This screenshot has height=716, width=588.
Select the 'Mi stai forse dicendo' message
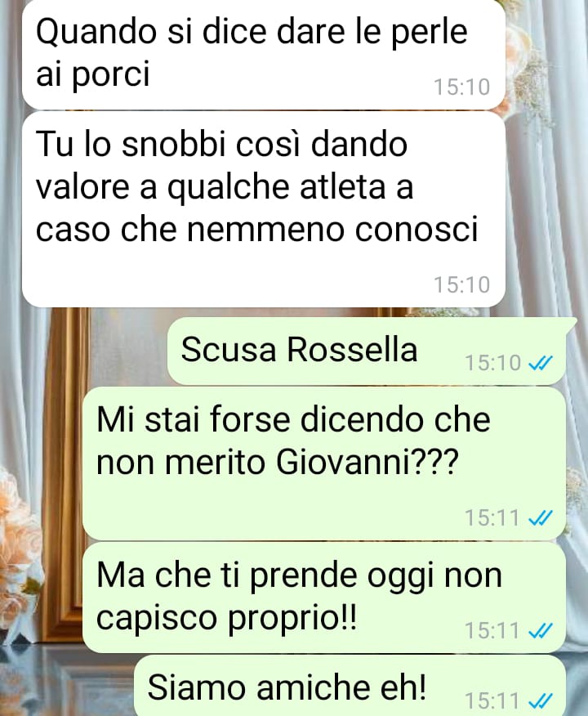point(324,463)
